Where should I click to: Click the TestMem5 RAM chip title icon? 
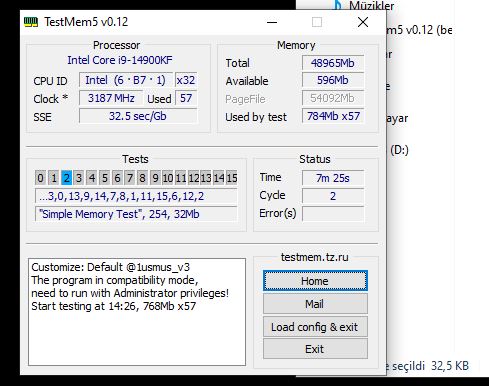pyautogui.click(x=31, y=22)
